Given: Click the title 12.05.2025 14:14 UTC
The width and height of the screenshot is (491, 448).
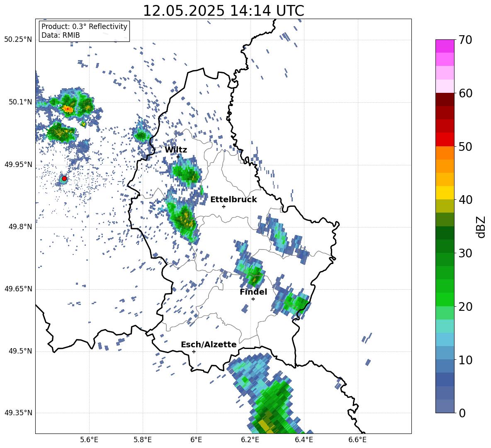Looking at the screenshot, I should point(223,11).
